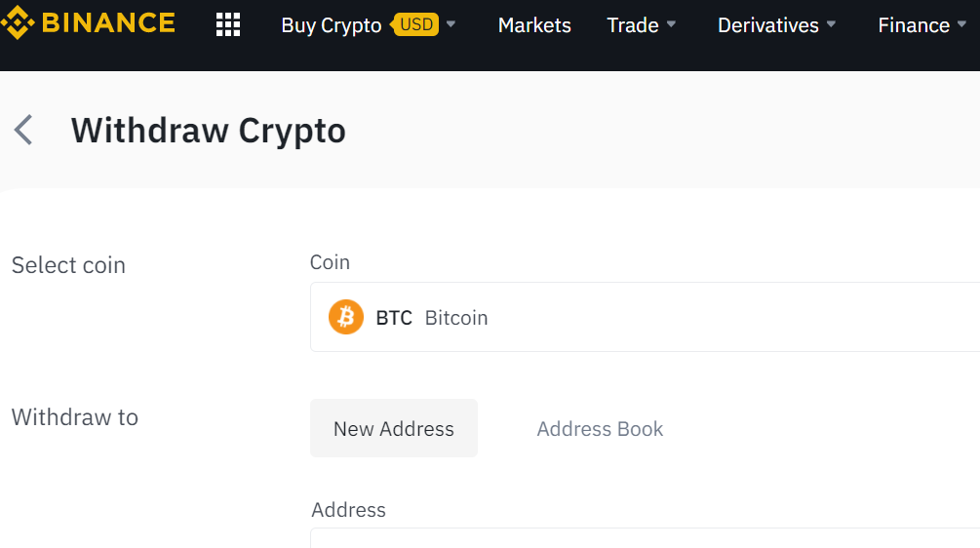This screenshot has height=548, width=980.
Task: Click the Address input field
Action: (x=645, y=538)
